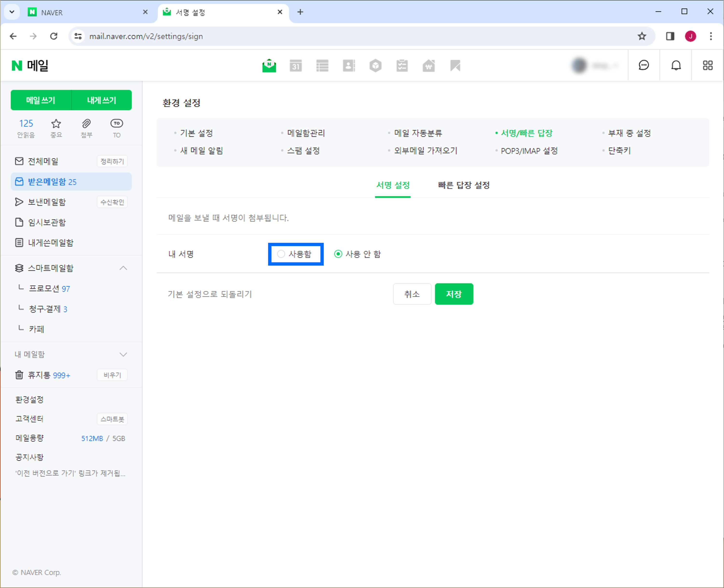Bookmark this page with star icon

tap(642, 36)
